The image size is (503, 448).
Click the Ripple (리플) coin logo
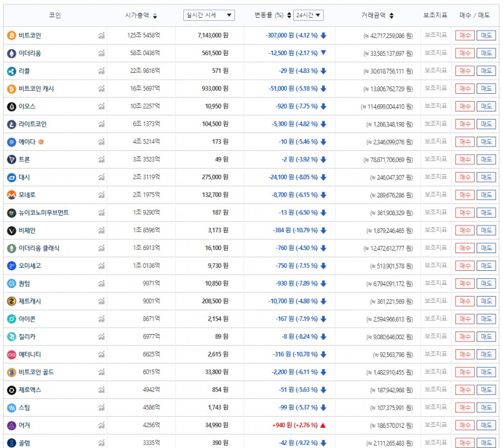12,71
